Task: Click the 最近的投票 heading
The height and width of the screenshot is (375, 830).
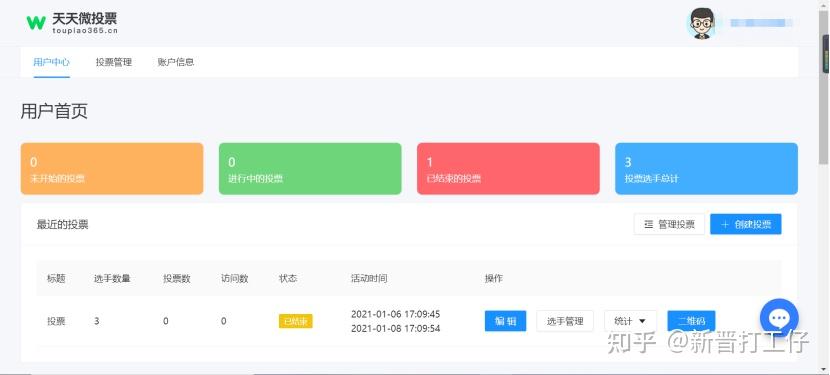Action: click(62, 225)
